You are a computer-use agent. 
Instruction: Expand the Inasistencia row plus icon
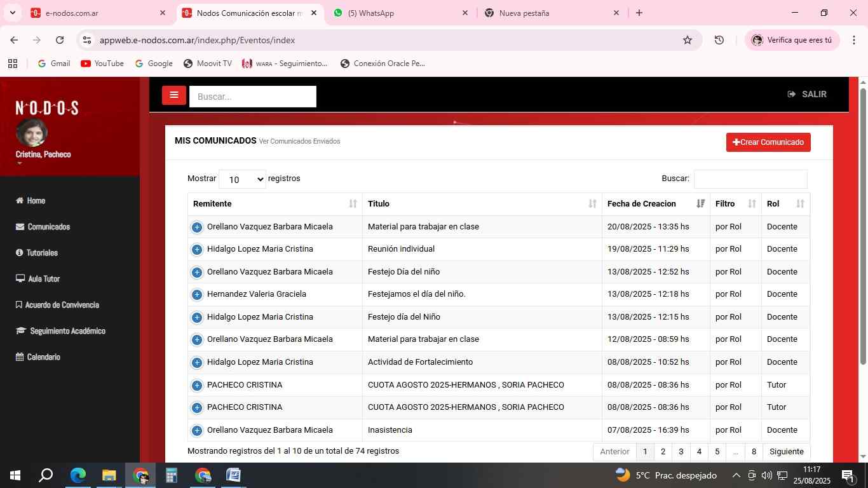[x=197, y=431]
